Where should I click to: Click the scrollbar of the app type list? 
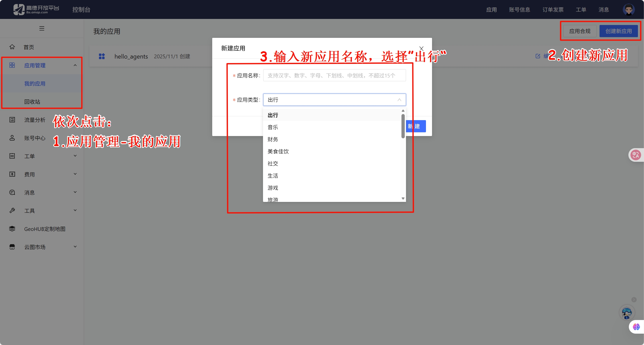coord(402,126)
